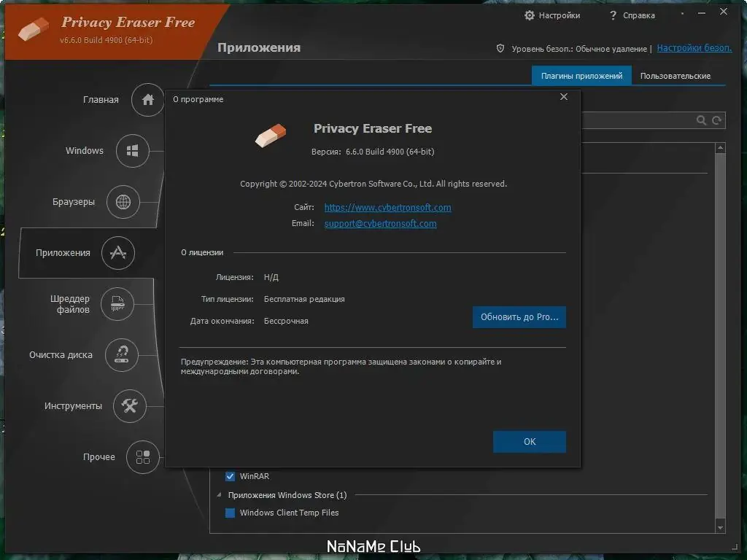747x560 pixels.
Task: Enable Windows Client Temp Files cleaning
Action: click(x=230, y=513)
